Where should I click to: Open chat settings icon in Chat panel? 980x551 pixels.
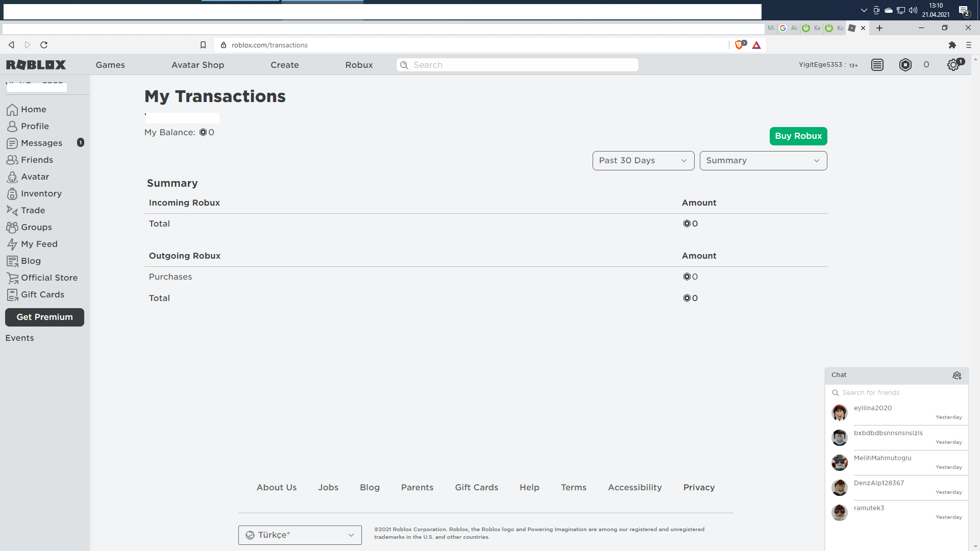point(957,375)
